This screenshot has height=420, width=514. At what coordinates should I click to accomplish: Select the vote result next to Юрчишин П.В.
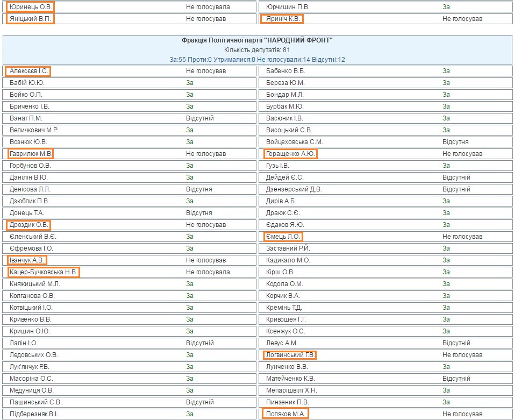446,7
